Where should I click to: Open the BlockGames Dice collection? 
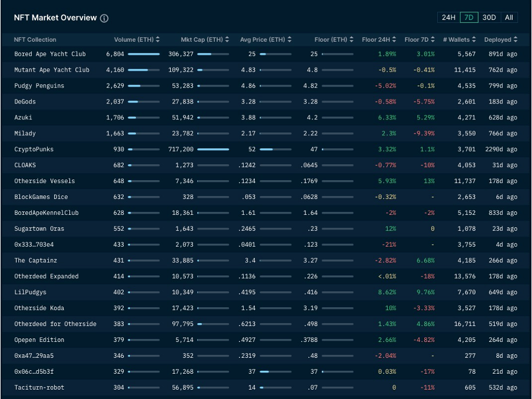[41, 197]
